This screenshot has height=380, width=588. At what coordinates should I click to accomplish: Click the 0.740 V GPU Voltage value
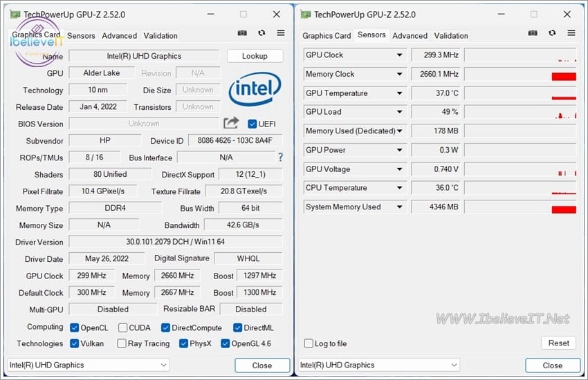[x=436, y=169]
